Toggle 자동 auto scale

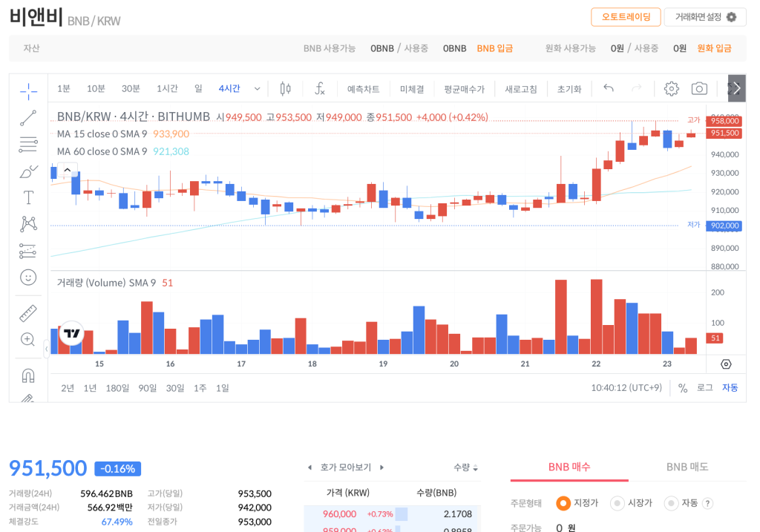click(730, 387)
